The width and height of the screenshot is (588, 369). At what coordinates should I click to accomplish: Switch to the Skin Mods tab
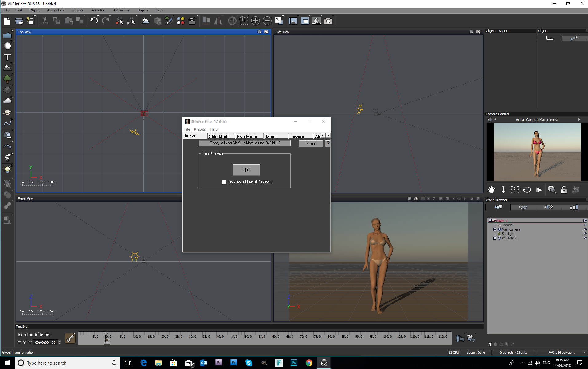point(219,136)
